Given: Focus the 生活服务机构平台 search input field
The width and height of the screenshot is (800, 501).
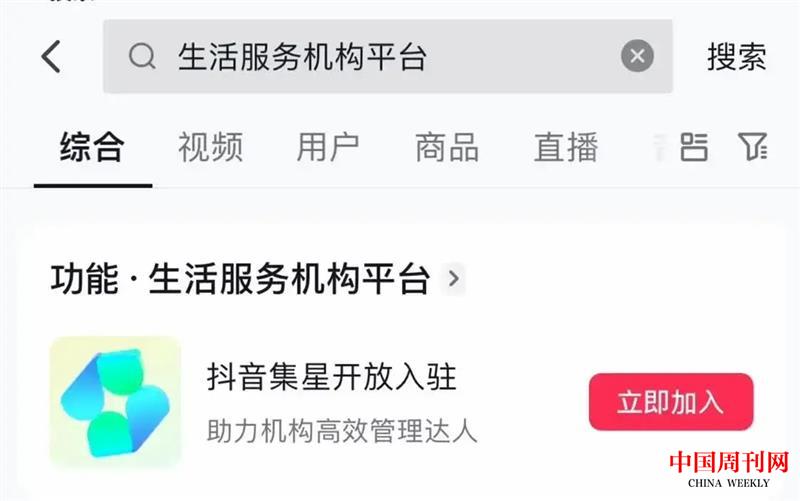Looking at the screenshot, I should [388, 56].
